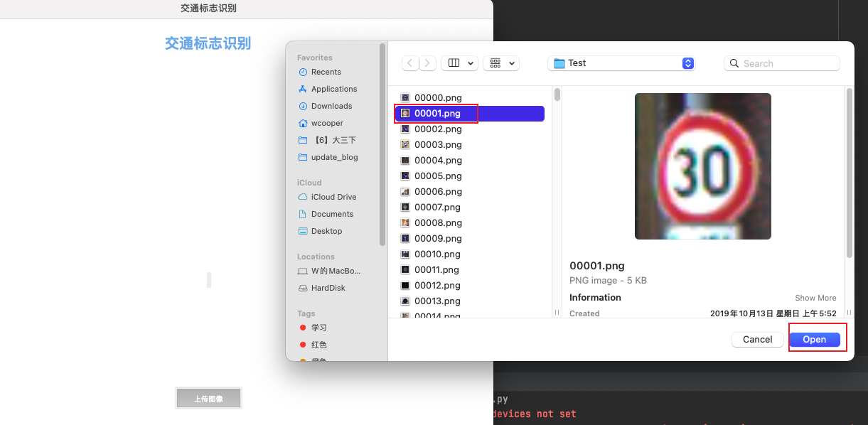
Task: Click the back navigation arrow
Action: point(410,63)
